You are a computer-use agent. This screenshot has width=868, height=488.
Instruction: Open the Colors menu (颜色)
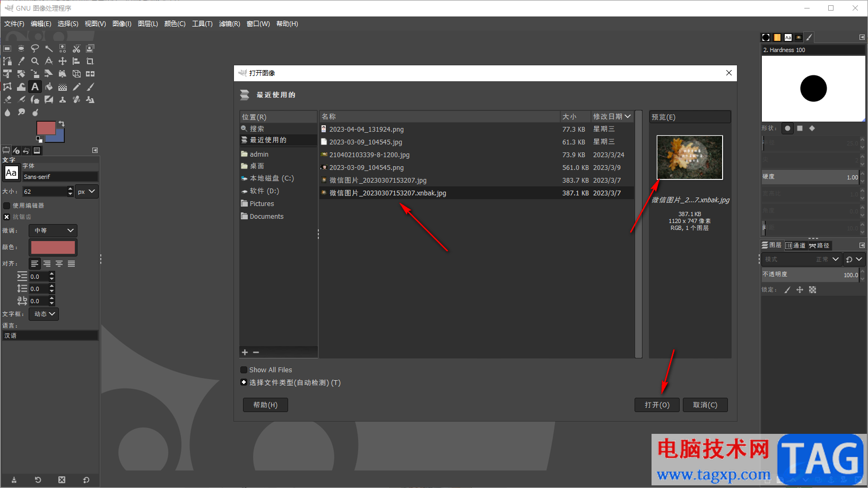coord(175,24)
